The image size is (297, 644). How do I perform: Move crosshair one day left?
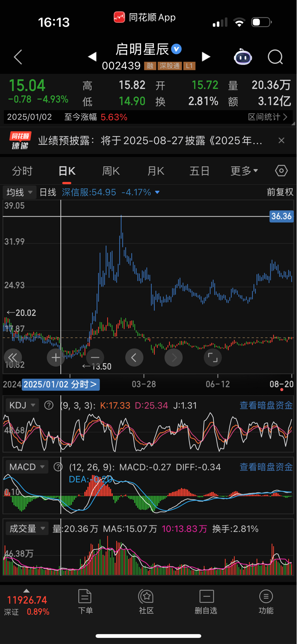134,357
